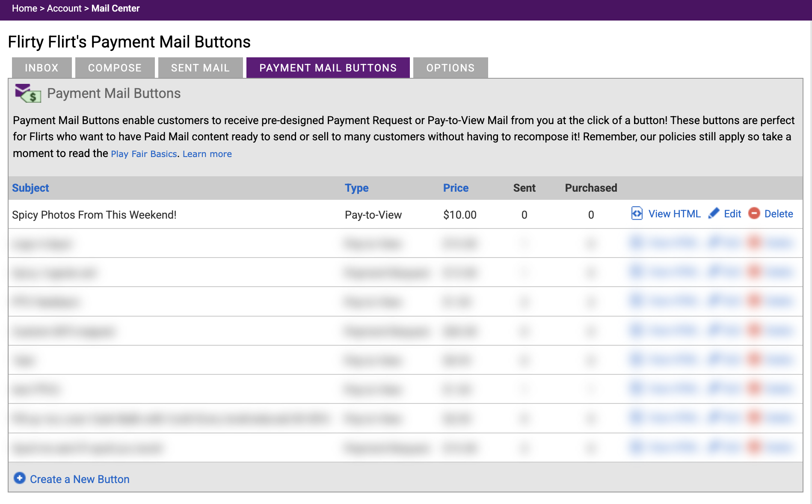This screenshot has height=504, width=812.
Task: Click the red Delete icon for Spicy Photos
Action: pyautogui.click(x=754, y=213)
